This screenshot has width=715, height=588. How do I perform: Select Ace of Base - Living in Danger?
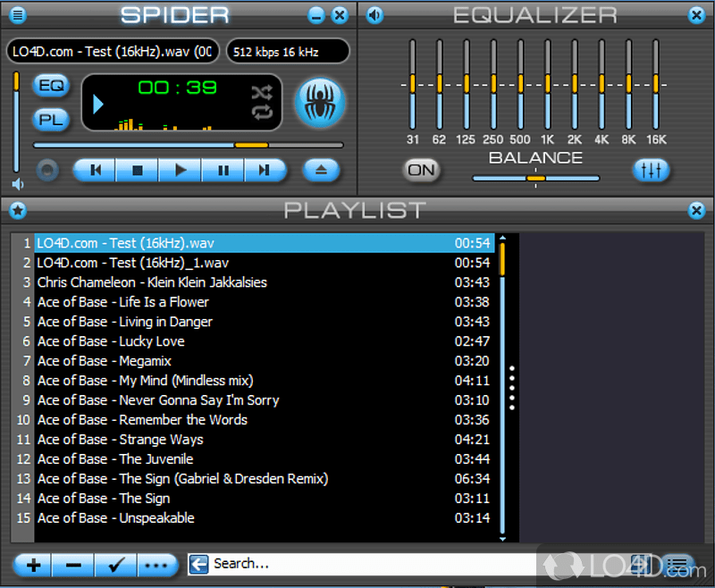(265, 322)
